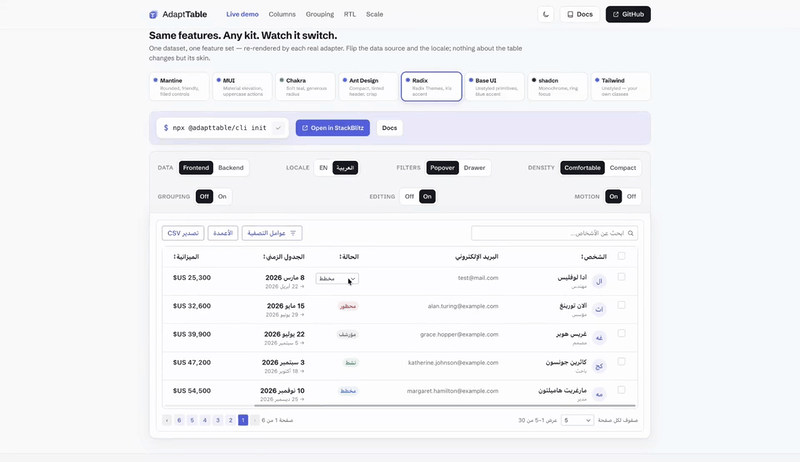Open status dropdown in first row
Screen dimensions: 800x462
pyautogui.click(x=337, y=278)
